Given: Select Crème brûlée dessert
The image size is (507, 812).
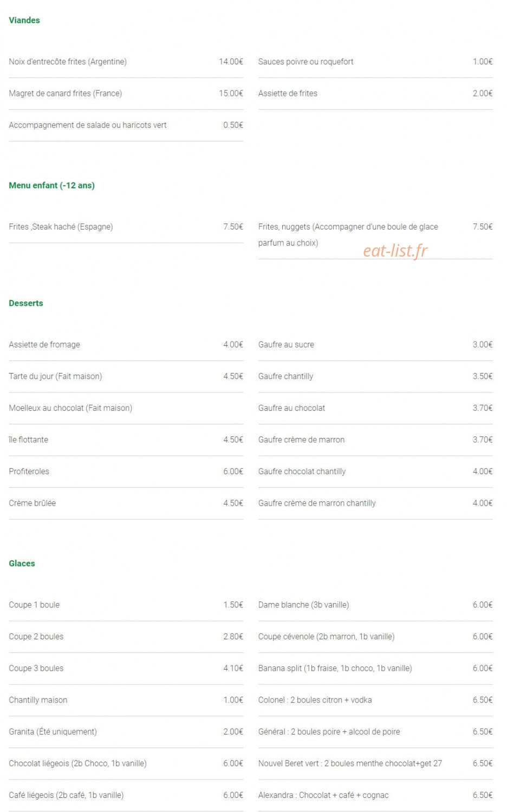Looking at the screenshot, I should tap(32, 503).
